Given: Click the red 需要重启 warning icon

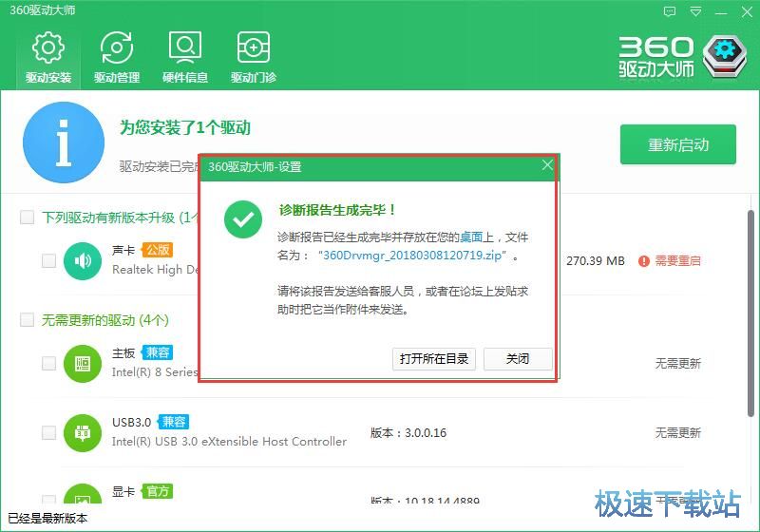Looking at the screenshot, I should pyautogui.click(x=644, y=261).
